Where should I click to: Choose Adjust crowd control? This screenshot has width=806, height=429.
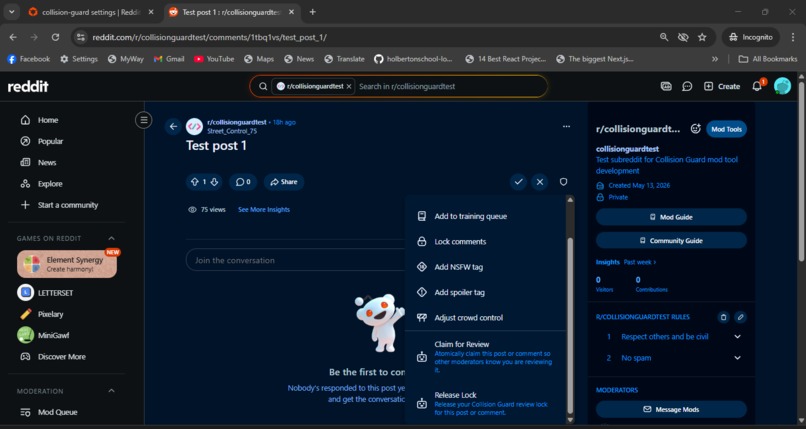[x=486, y=318]
